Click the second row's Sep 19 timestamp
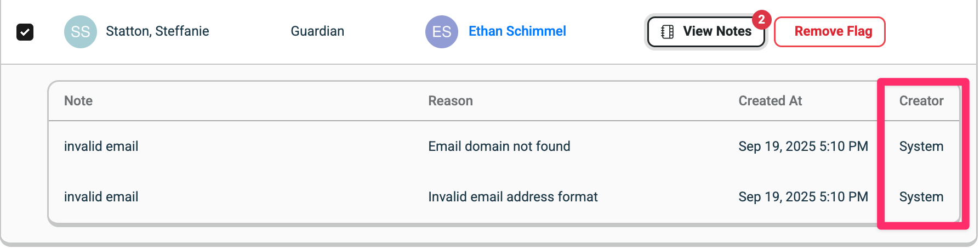 tap(802, 197)
